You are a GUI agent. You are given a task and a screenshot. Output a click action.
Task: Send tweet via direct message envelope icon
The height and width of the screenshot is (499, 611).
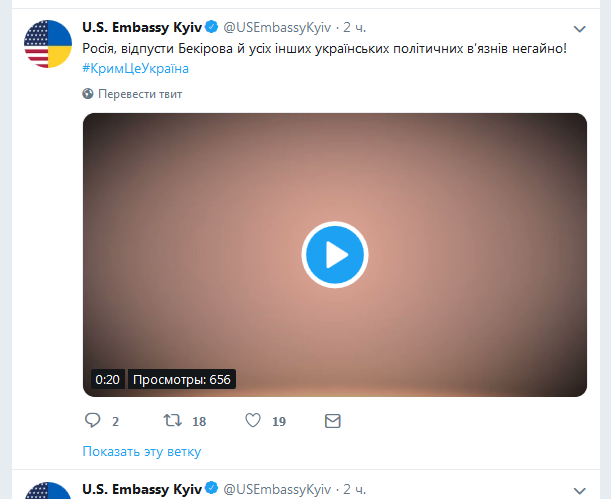pos(333,421)
